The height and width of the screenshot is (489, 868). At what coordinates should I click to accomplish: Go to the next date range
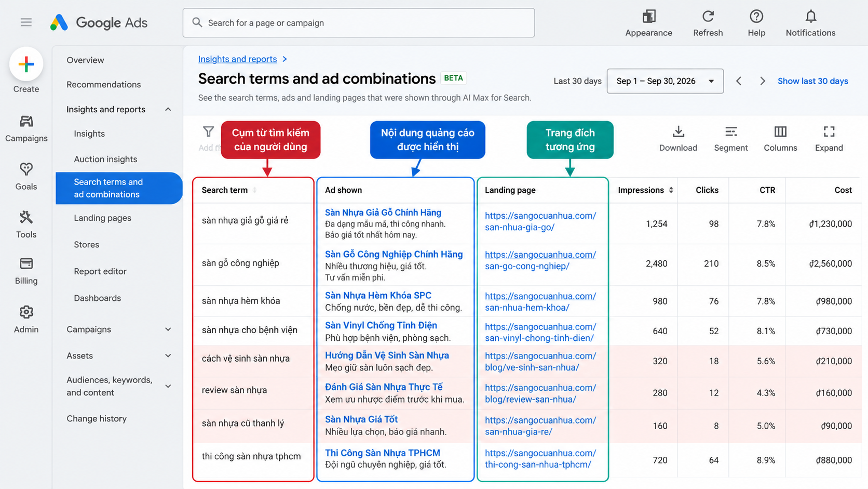pyautogui.click(x=762, y=81)
